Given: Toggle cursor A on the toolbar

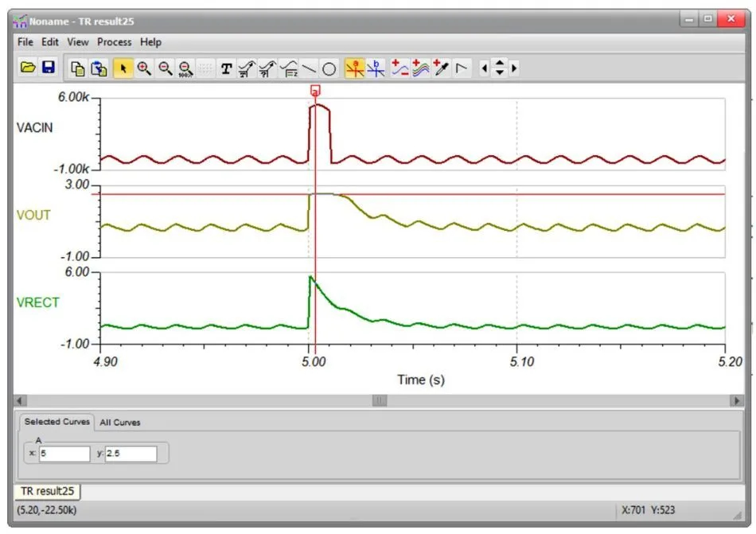Looking at the screenshot, I should 355,68.
